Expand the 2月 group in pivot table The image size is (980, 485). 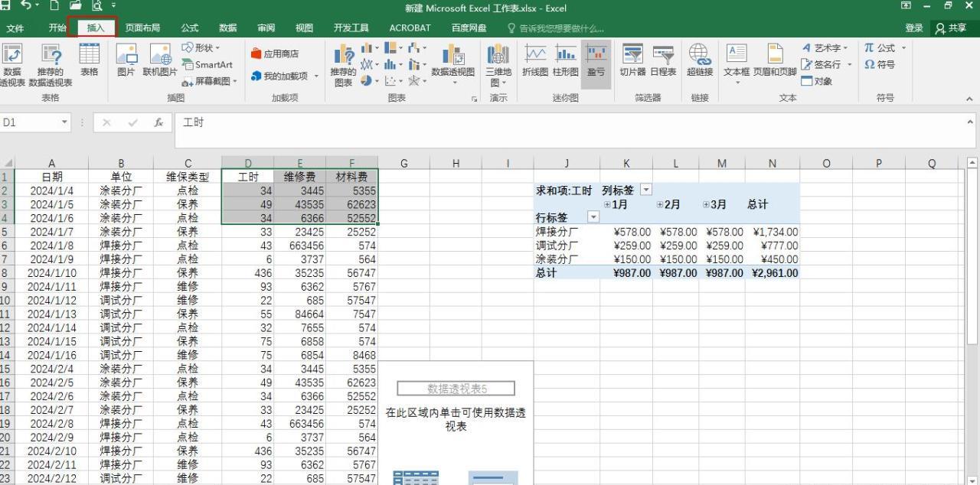tap(660, 204)
